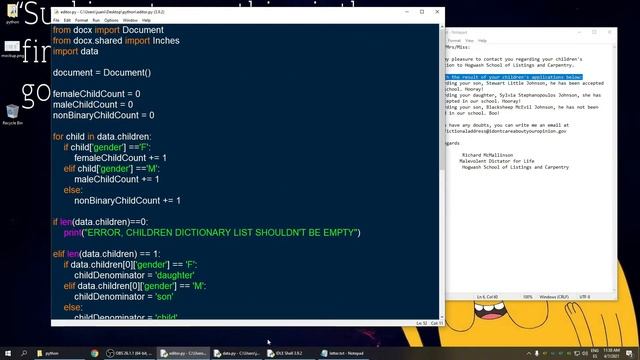The image size is (640, 360).
Task: Click IDLE scrollbar up arrow
Action: pos(442,26)
